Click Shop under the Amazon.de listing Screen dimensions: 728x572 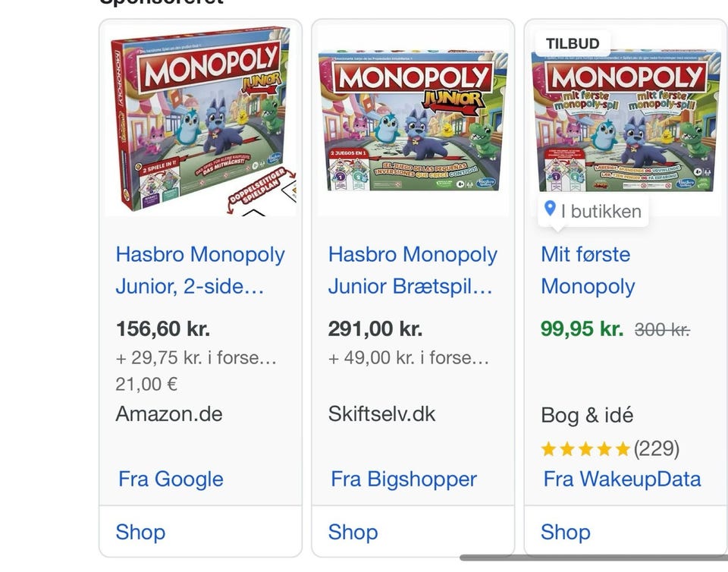[x=140, y=533]
